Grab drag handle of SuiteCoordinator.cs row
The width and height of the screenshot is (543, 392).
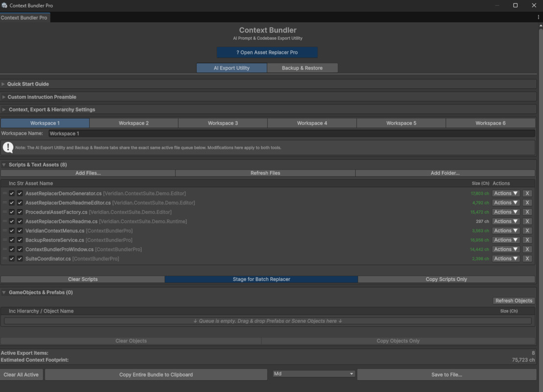(5, 259)
